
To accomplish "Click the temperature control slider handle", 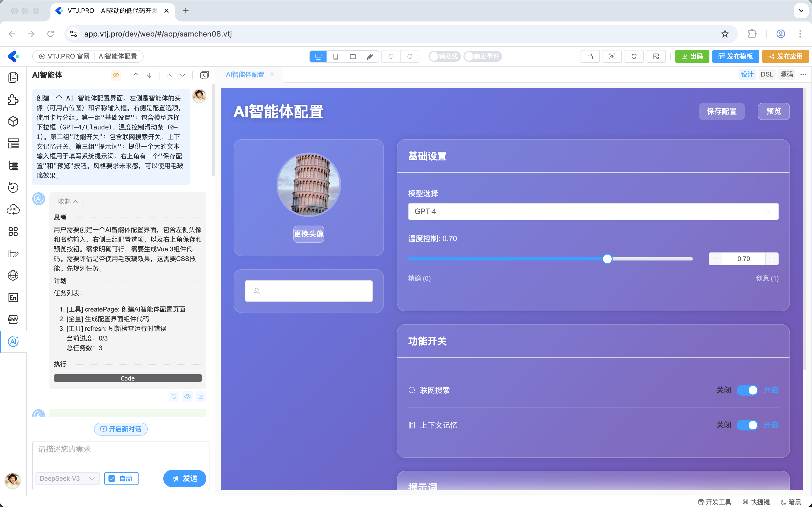I will (x=607, y=259).
